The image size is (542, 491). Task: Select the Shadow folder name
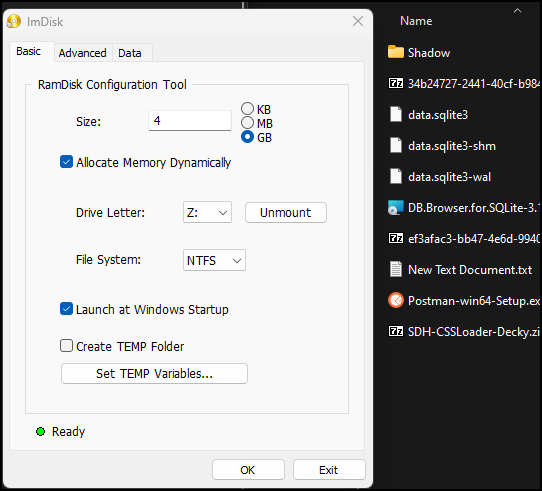point(429,53)
